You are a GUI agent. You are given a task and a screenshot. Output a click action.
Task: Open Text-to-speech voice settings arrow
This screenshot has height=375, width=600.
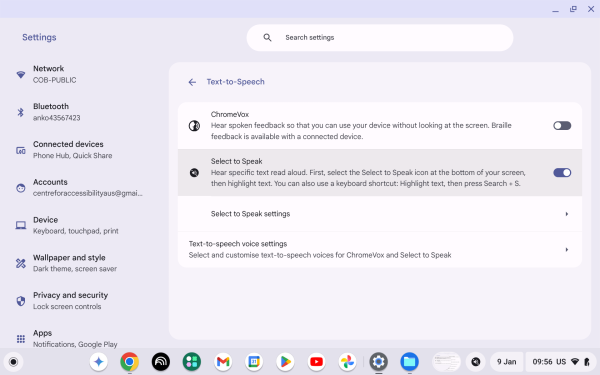[x=567, y=249]
